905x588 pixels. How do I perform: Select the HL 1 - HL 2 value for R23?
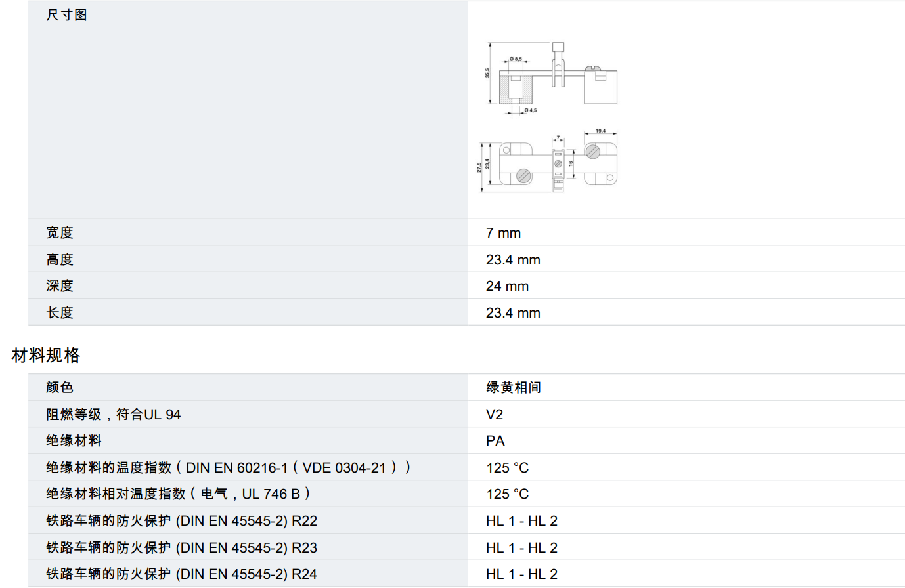tap(521, 548)
